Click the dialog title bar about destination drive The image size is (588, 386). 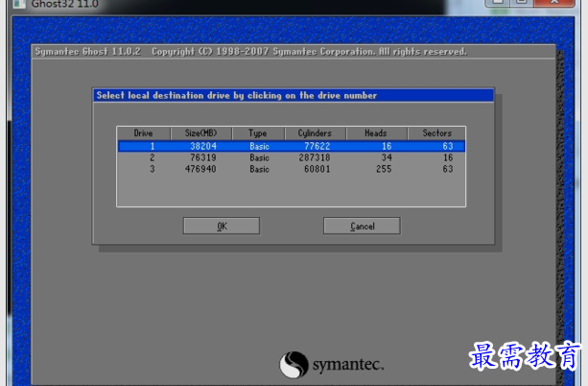coord(294,95)
